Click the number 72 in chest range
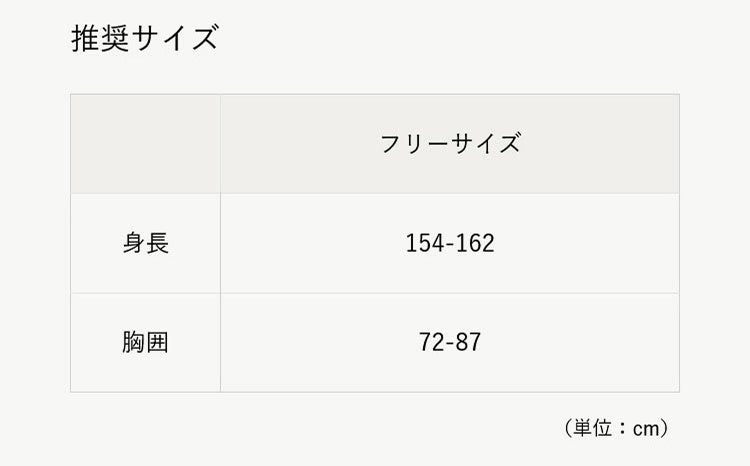The height and width of the screenshot is (466, 750). [x=430, y=343]
